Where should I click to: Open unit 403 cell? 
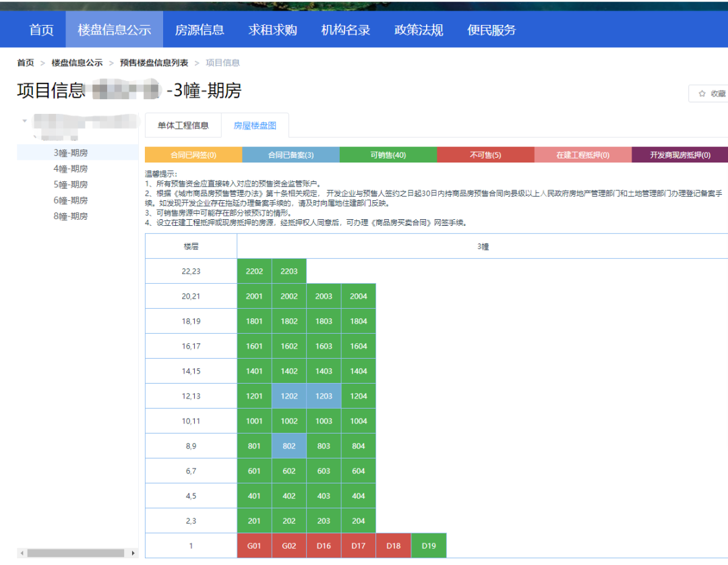(324, 496)
